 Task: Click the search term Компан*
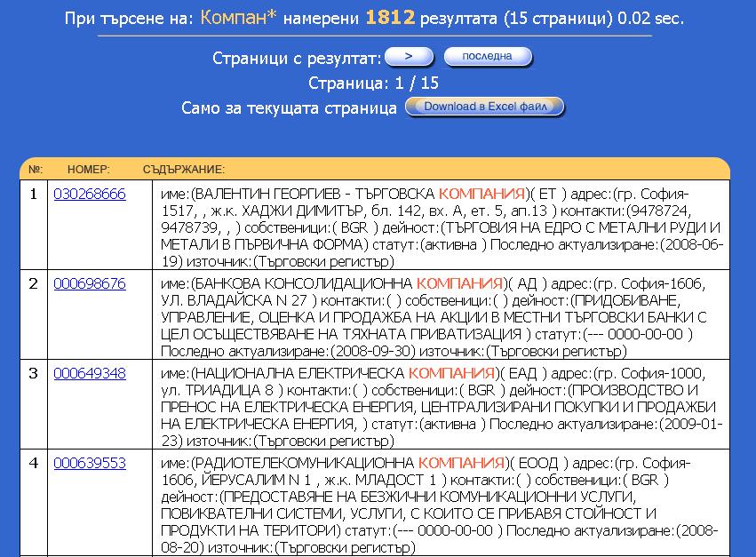pyautogui.click(x=238, y=18)
